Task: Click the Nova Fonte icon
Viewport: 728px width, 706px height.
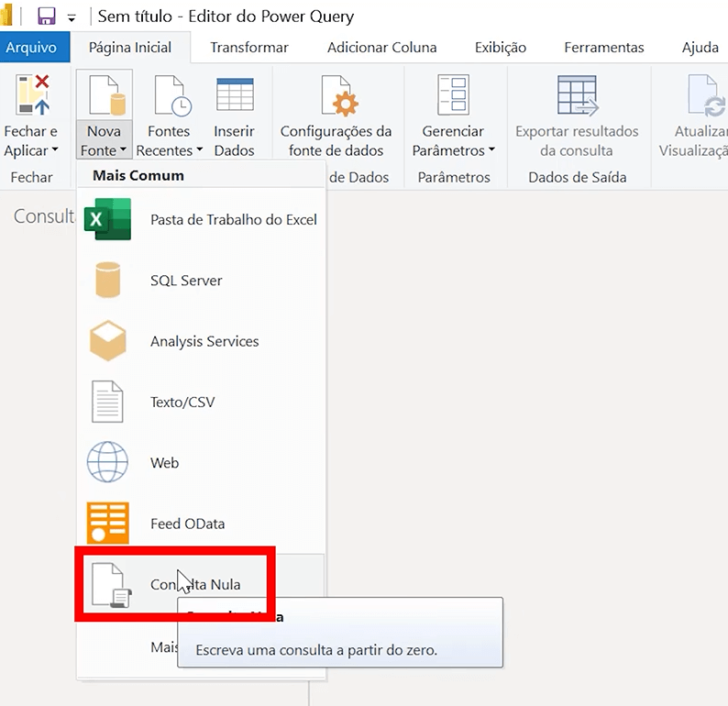Action: point(106,94)
